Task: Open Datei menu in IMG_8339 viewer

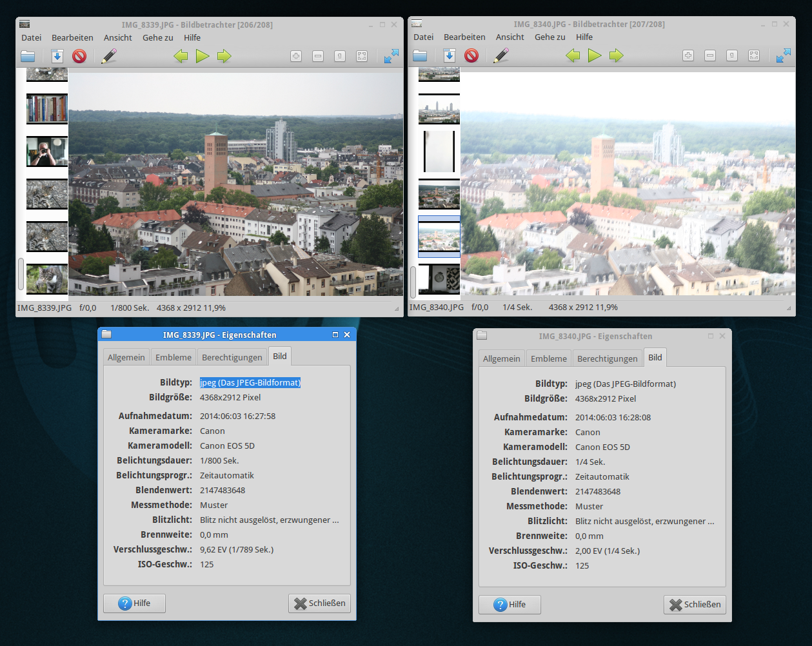Action: point(32,37)
